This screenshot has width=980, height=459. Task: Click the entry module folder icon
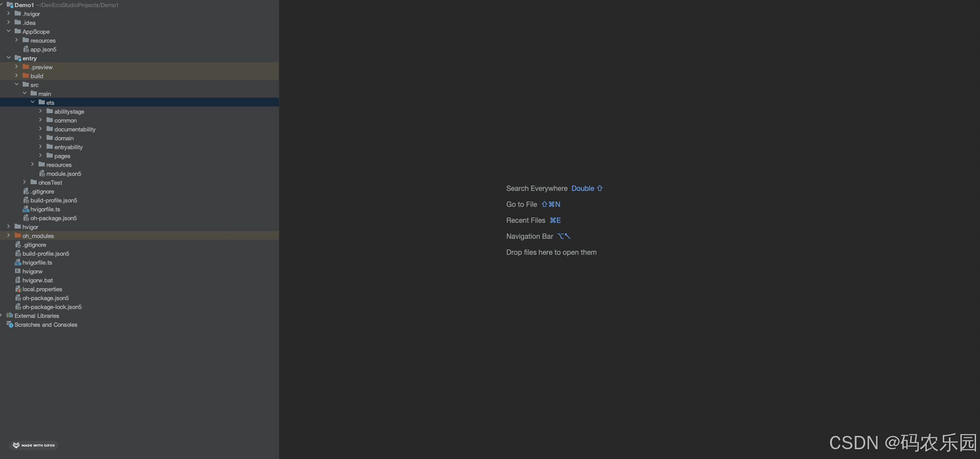coord(18,58)
